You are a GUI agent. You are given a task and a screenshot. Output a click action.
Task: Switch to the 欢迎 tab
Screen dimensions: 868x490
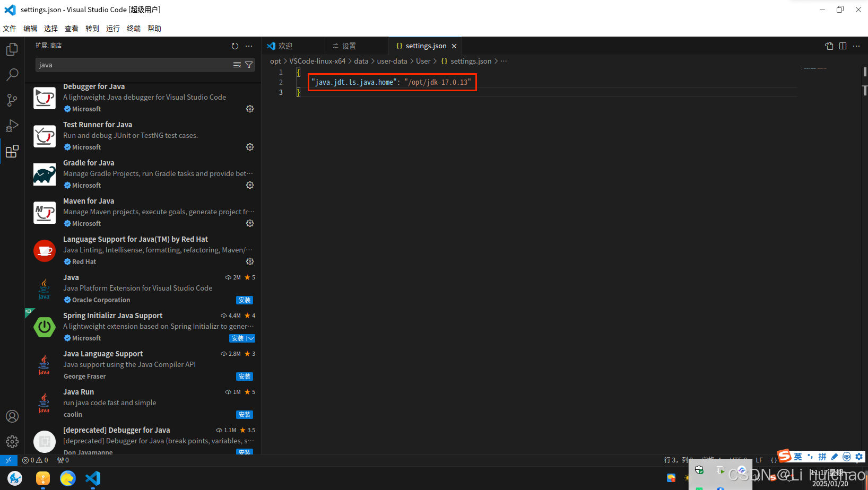[292, 46]
